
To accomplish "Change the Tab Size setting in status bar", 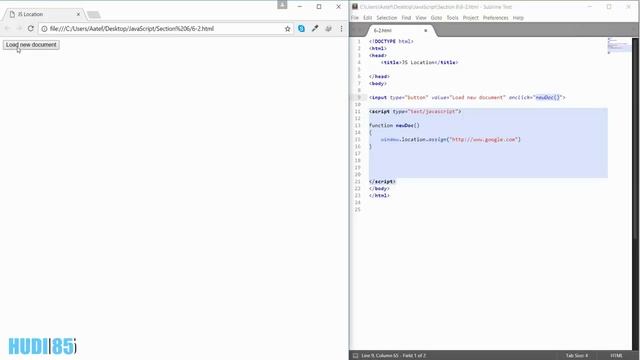I will pyautogui.click(x=577, y=356).
